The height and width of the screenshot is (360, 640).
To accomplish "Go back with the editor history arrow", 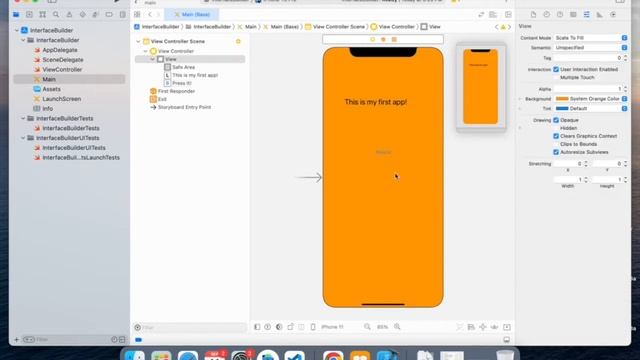I will (150, 15).
